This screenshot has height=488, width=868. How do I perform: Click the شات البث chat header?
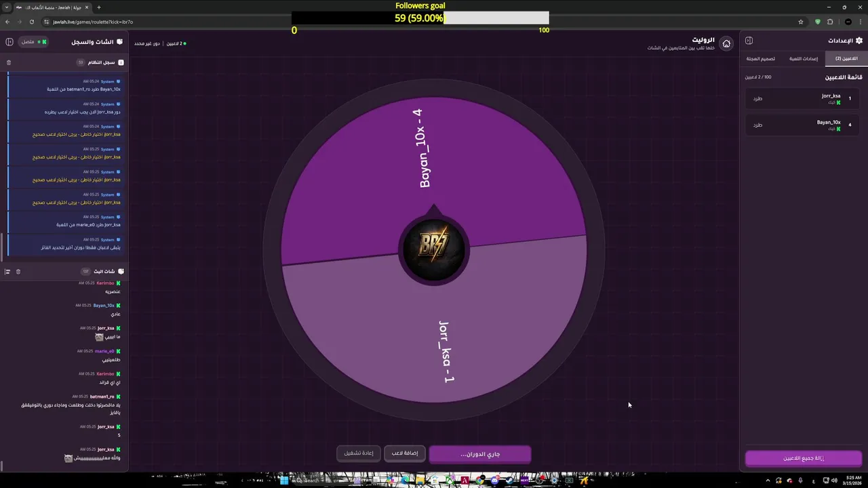coord(103,272)
